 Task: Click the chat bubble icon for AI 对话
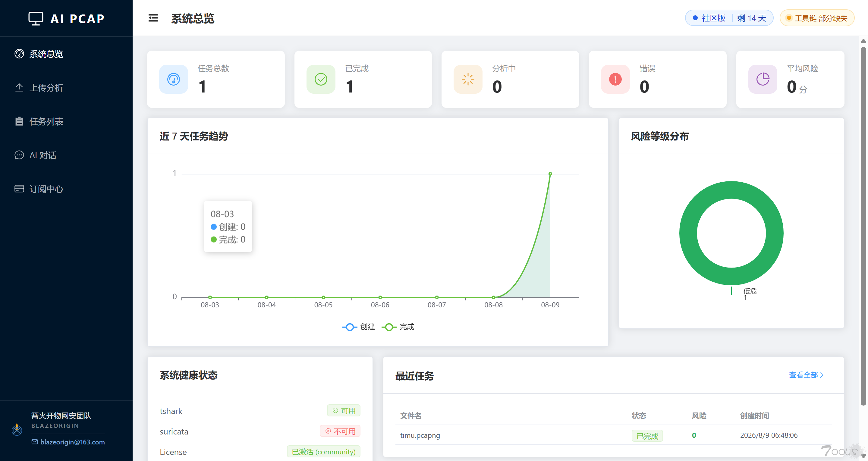click(19, 155)
